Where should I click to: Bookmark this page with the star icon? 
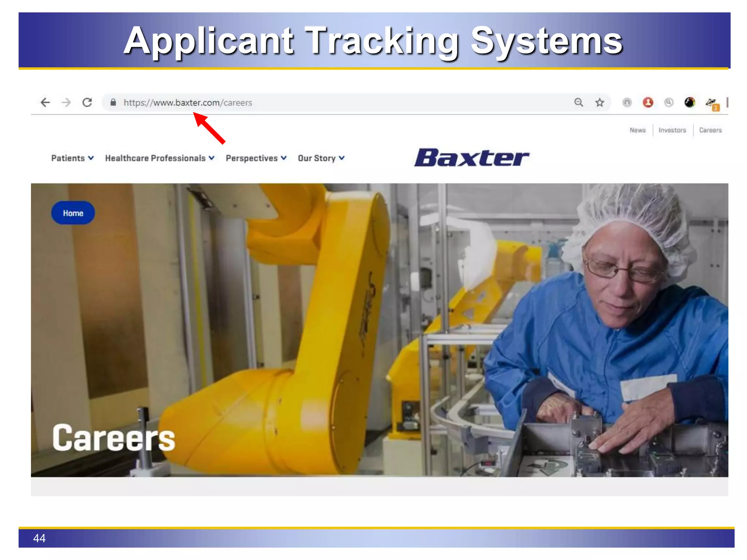pyautogui.click(x=600, y=102)
